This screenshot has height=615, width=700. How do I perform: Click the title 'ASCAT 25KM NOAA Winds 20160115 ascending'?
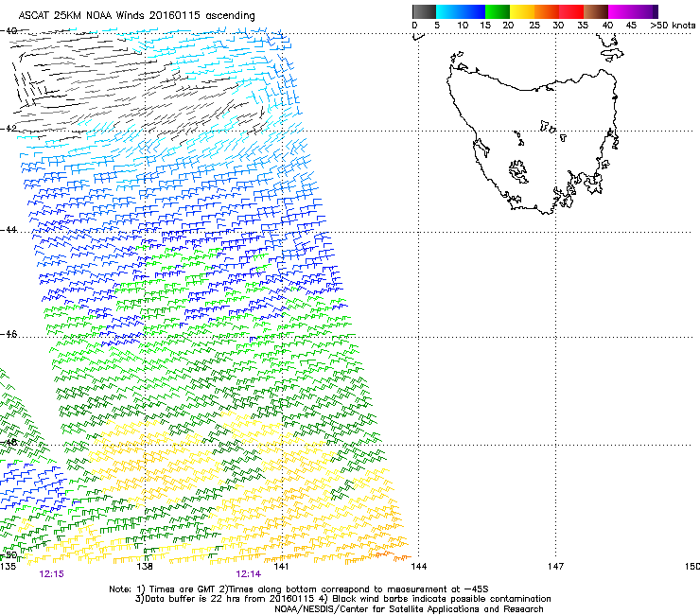tap(136, 16)
